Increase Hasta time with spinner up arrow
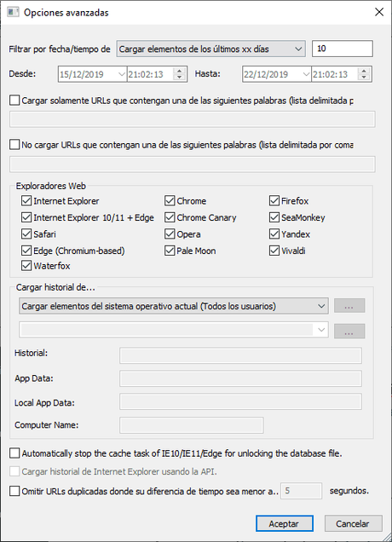This screenshot has width=392, height=542. pos(364,71)
